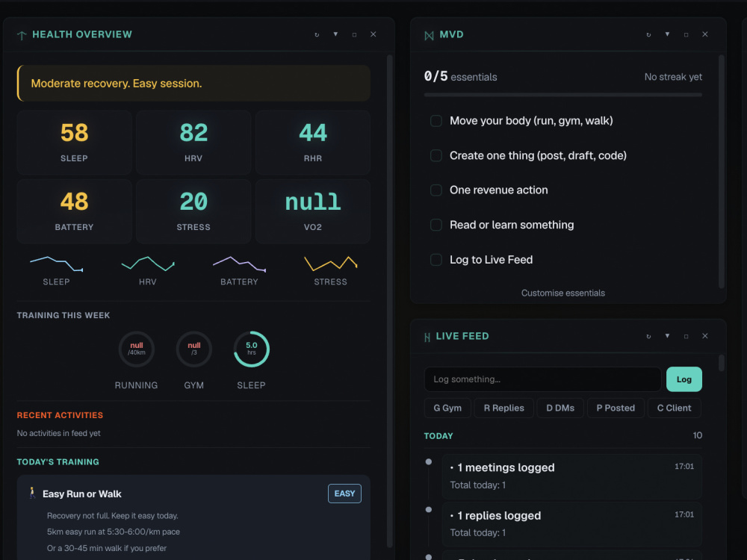Click the walking person icon
This screenshot has height=560, width=747.
pos(32,493)
